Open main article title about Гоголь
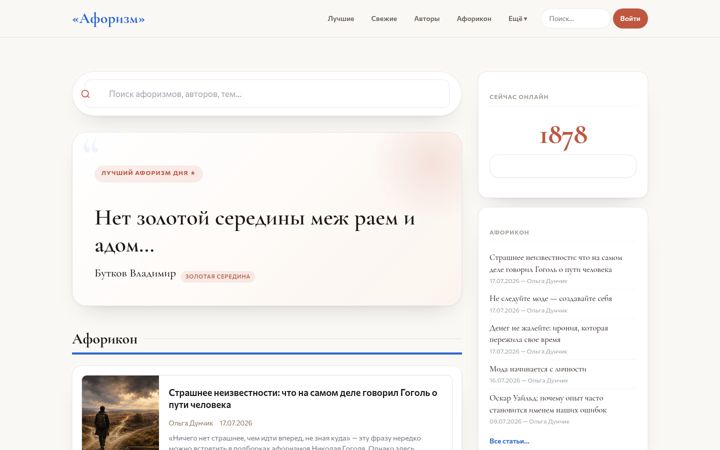This screenshot has width=720, height=450. [303, 399]
